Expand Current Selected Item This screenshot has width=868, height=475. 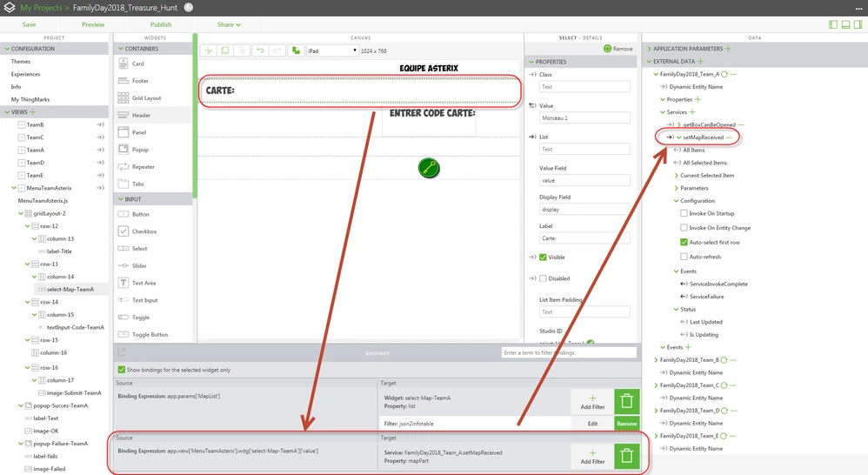[676, 176]
